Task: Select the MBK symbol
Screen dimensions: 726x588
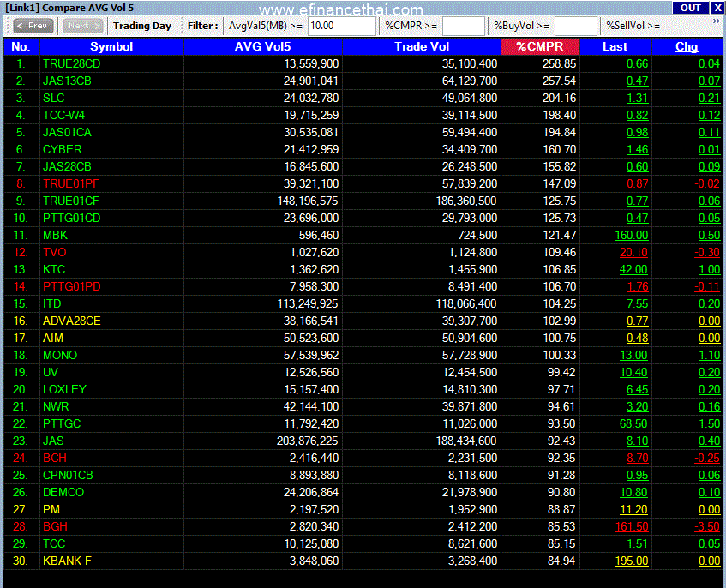Action: pos(55,235)
